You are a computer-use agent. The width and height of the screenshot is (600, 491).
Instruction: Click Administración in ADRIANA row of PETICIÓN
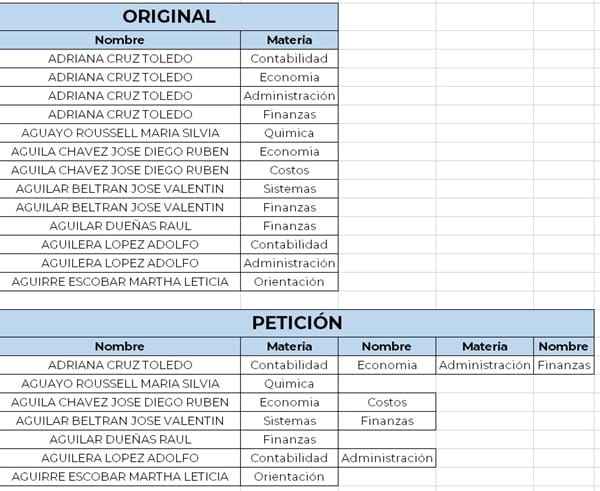click(484, 365)
